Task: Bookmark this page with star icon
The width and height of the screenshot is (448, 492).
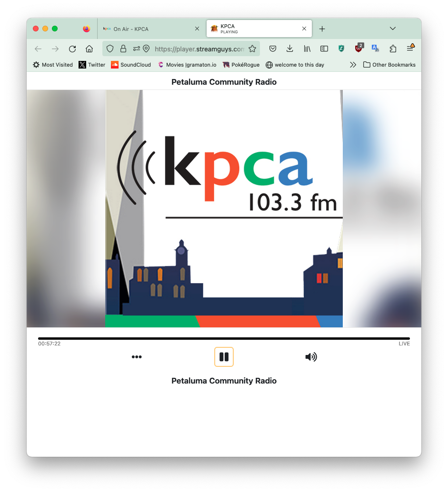Action: point(252,49)
